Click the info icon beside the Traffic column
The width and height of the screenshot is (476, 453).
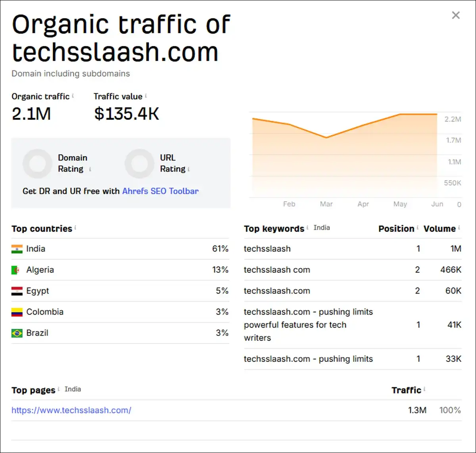point(424,389)
